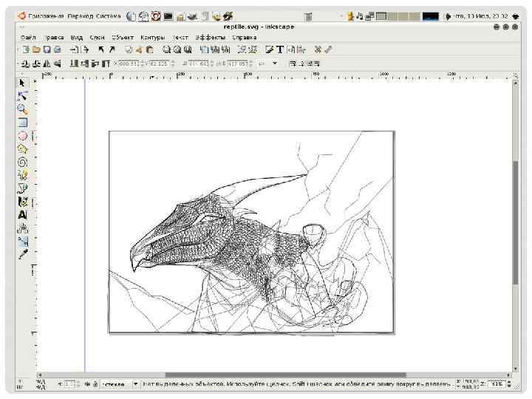The image size is (532, 399).
Task: Open the zoom percentage field
Action: (497, 384)
